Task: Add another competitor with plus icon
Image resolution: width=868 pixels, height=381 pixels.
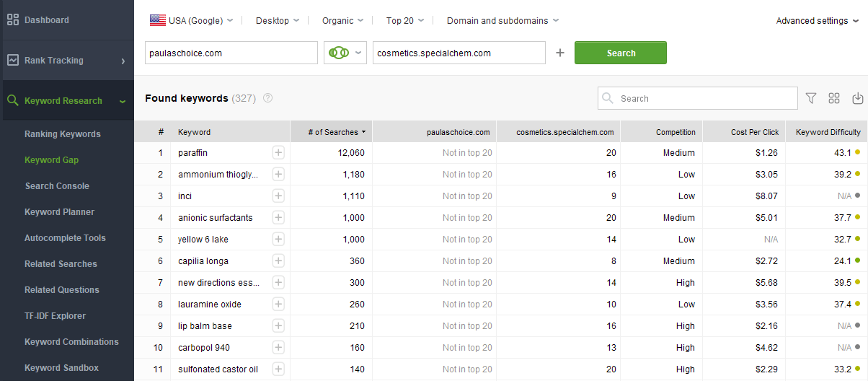Action: point(560,53)
